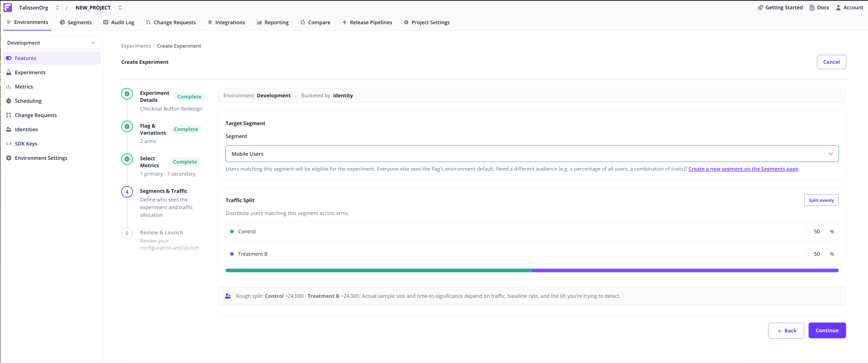Click the Compare tab icon

[303, 22]
